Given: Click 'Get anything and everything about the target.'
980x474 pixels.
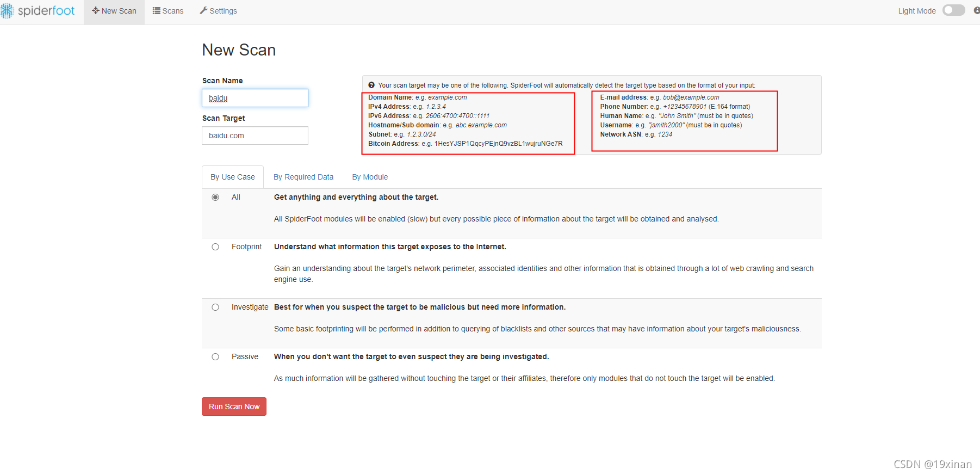Looking at the screenshot, I should point(356,197).
